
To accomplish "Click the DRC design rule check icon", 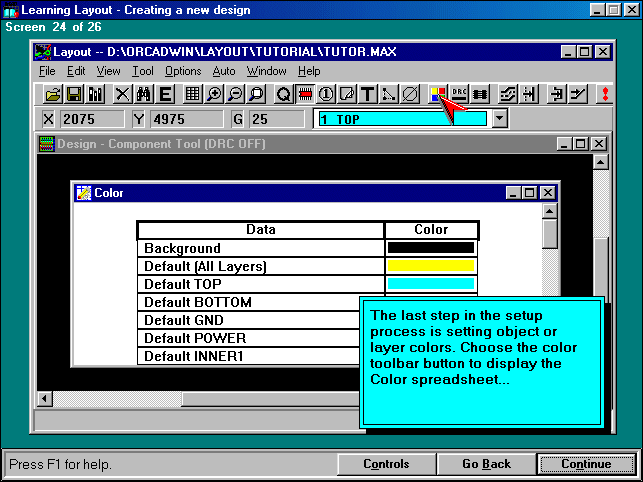I will (460, 94).
